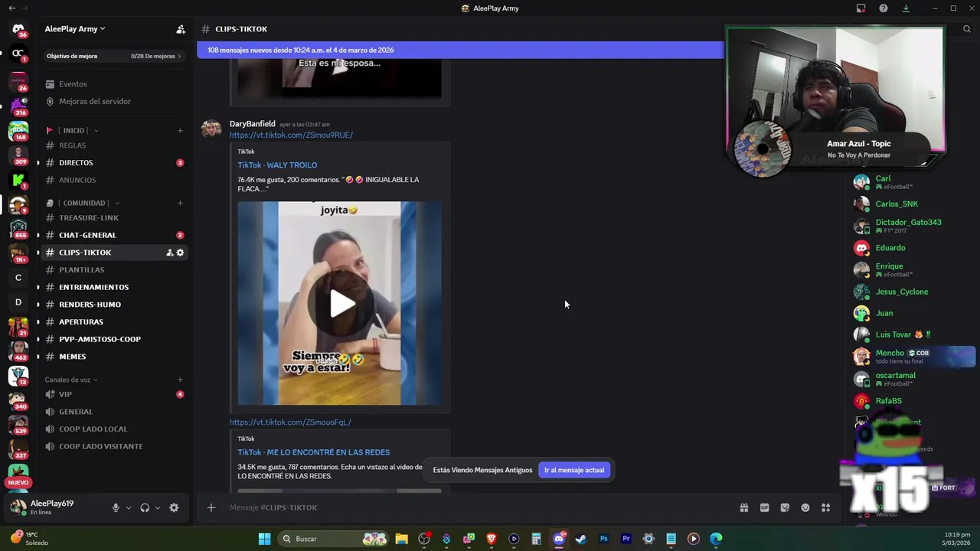Add channel to COMUNIDAD category with plus

pyautogui.click(x=180, y=203)
